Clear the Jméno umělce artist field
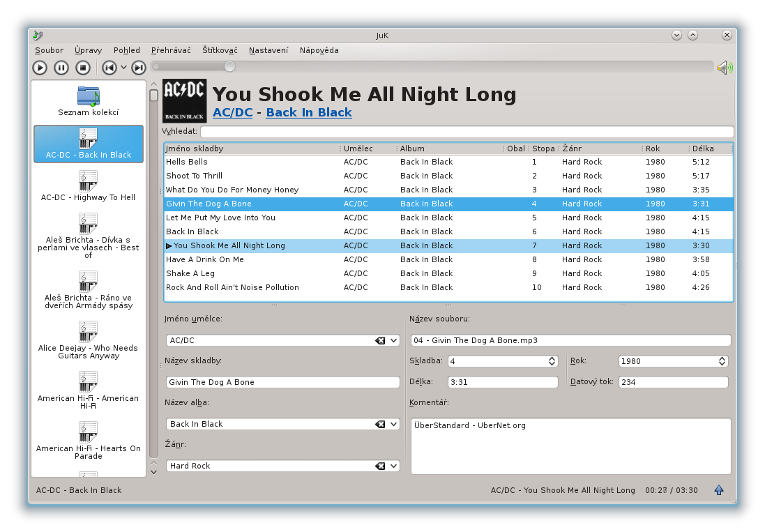 coord(380,340)
